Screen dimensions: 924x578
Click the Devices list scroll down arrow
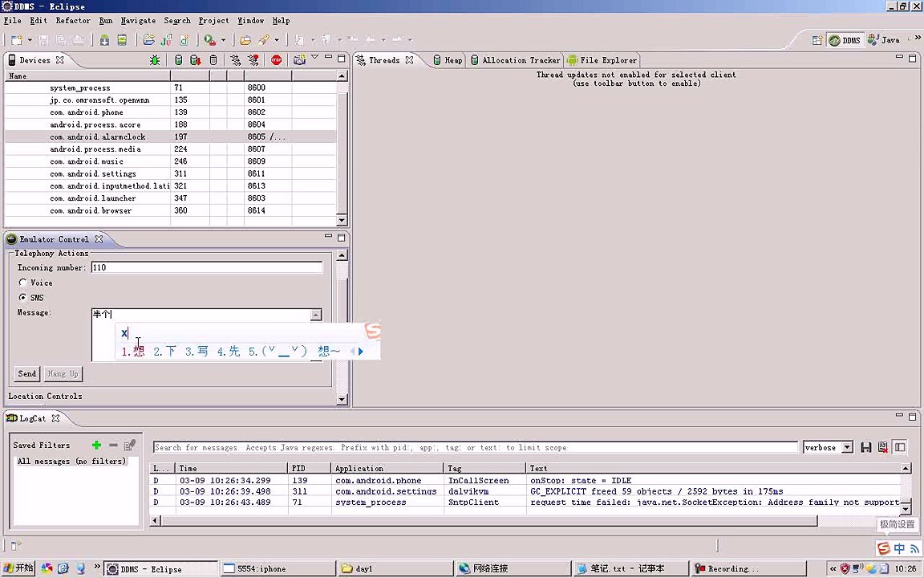342,221
